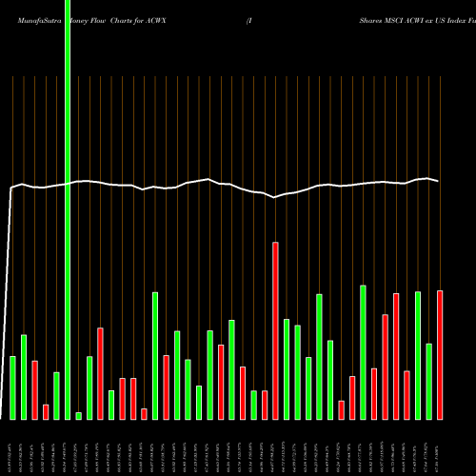Viewport: 476px width, 476px height.
Task: Select the shortest green money flow bar
Action: (78, 416)
